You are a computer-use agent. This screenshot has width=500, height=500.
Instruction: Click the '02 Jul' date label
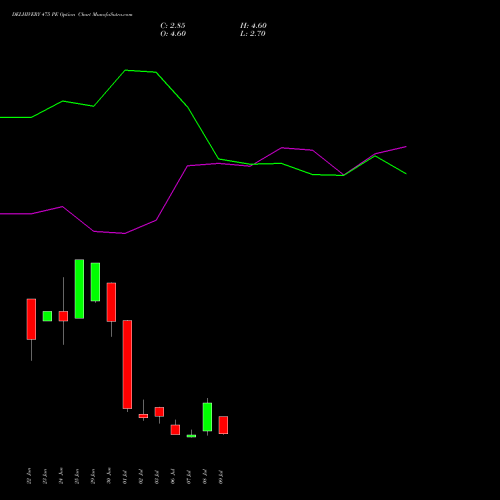click(141, 477)
